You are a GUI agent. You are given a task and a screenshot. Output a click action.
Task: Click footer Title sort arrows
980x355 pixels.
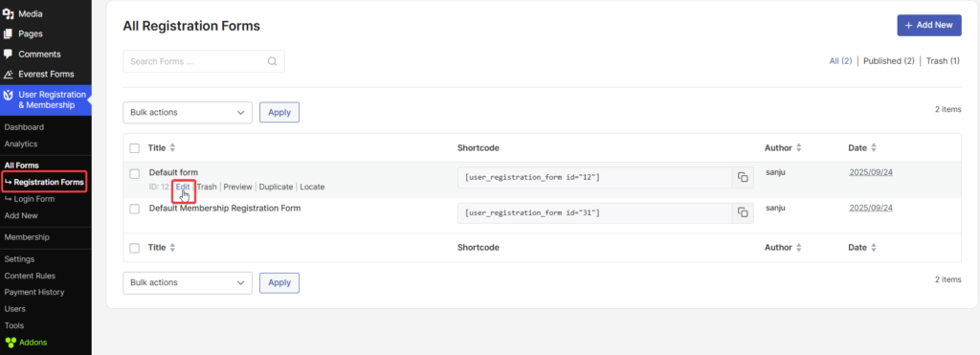click(172, 248)
